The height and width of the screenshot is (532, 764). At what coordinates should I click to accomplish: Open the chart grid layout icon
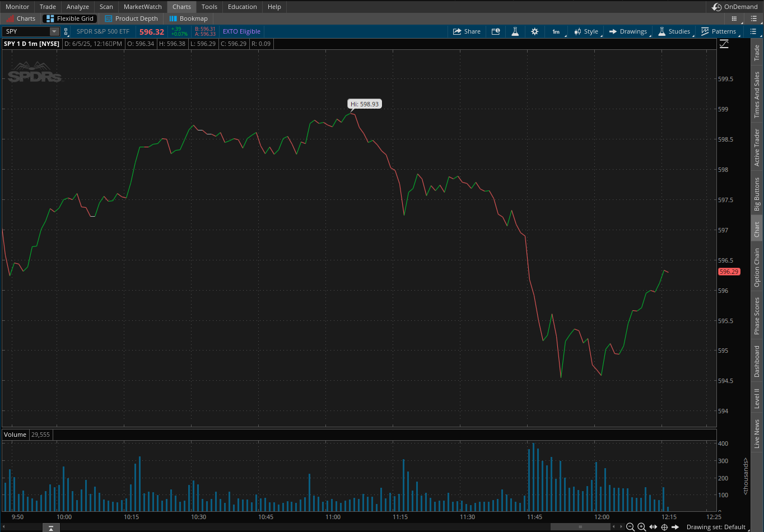pyautogui.click(x=734, y=18)
